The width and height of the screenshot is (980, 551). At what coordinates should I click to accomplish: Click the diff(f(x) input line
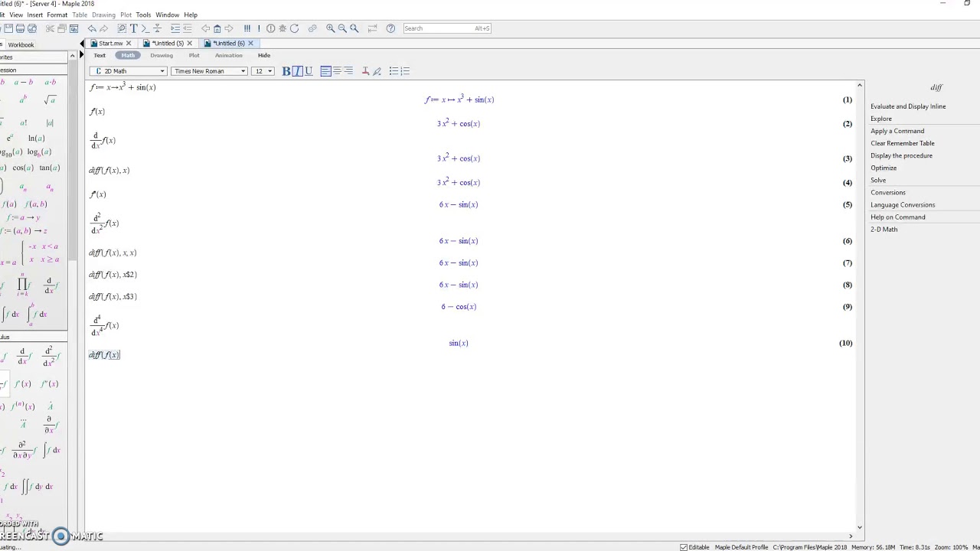104,355
